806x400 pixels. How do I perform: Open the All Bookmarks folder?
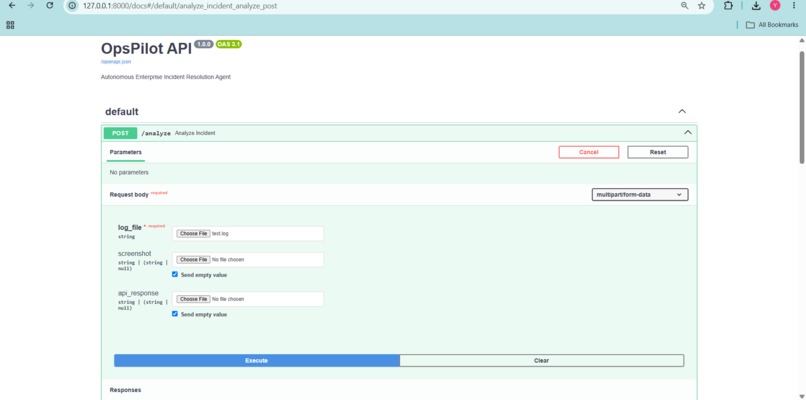[772, 25]
